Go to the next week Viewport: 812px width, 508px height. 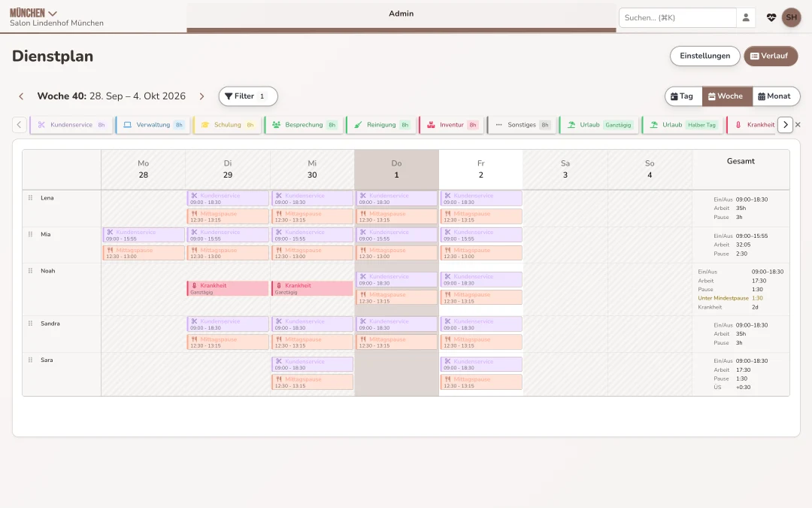pyautogui.click(x=202, y=96)
